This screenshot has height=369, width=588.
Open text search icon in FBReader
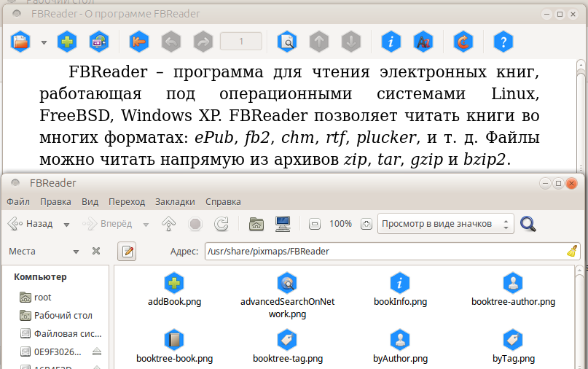[x=287, y=42]
